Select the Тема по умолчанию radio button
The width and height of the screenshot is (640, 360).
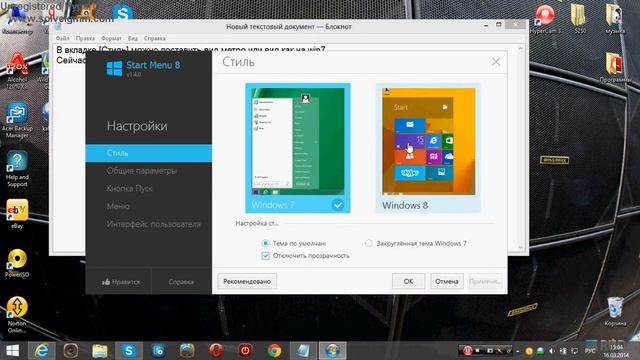(x=265, y=243)
